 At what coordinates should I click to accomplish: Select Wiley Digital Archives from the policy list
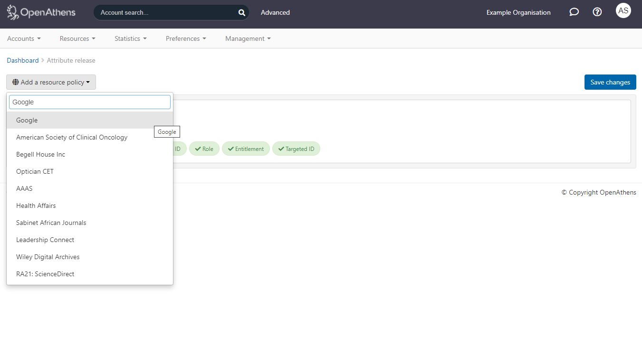coord(48,257)
